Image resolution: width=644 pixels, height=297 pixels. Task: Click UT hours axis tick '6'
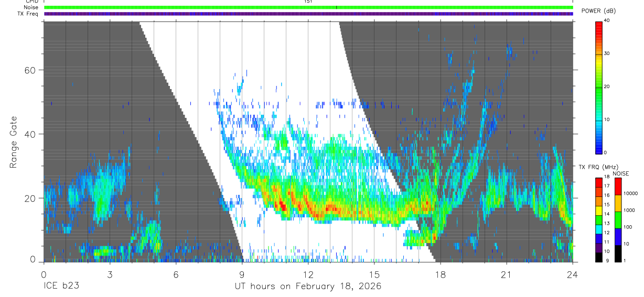tap(176, 274)
